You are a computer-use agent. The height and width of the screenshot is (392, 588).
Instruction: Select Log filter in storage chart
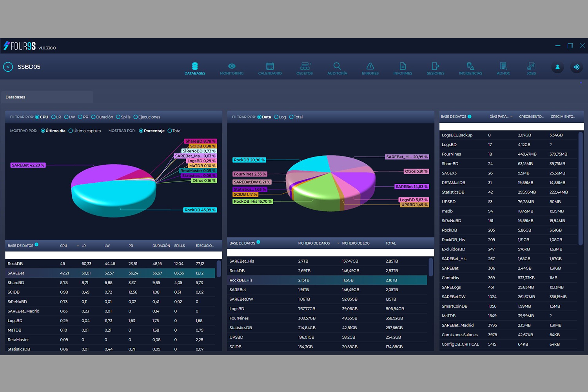tap(276, 117)
